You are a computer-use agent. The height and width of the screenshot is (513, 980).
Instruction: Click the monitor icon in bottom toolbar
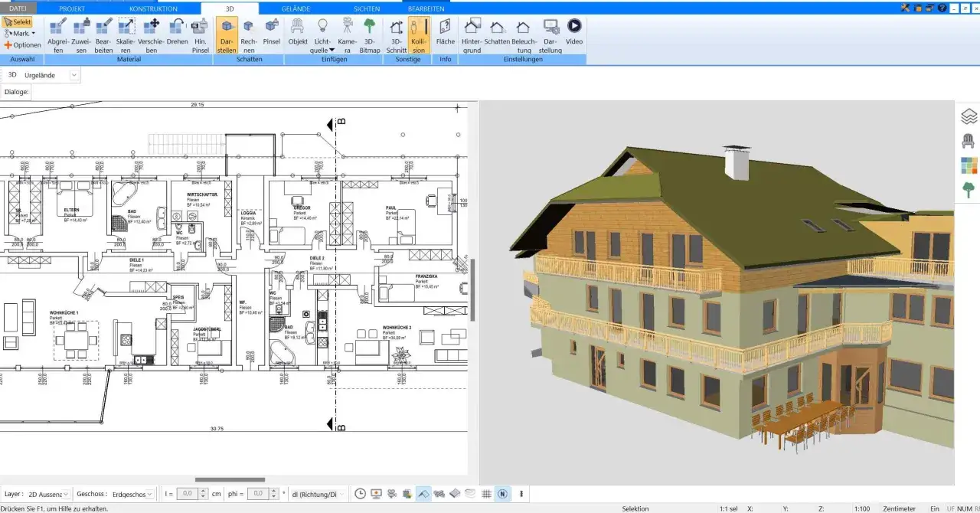pyautogui.click(x=377, y=494)
